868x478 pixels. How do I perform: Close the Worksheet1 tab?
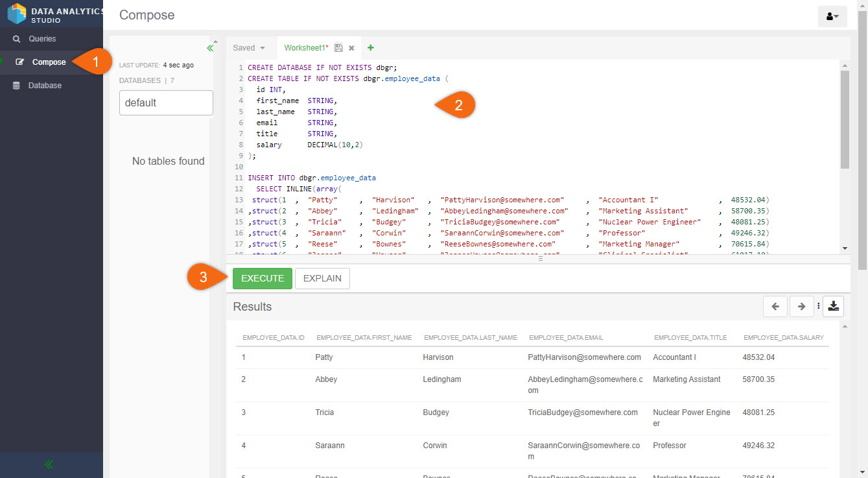click(x=351, y=48)
